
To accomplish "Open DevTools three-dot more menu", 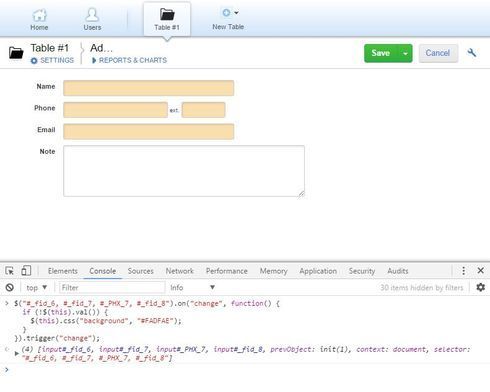I will [463, 271].
